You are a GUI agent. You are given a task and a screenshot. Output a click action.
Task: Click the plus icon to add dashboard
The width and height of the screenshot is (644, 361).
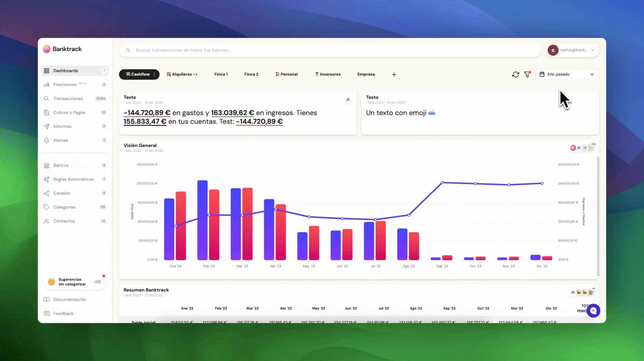394,75
